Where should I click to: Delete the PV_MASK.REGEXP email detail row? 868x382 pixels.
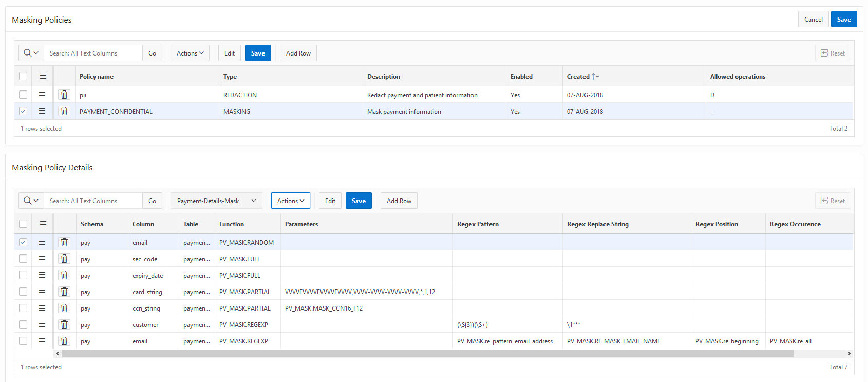(64, 341)
